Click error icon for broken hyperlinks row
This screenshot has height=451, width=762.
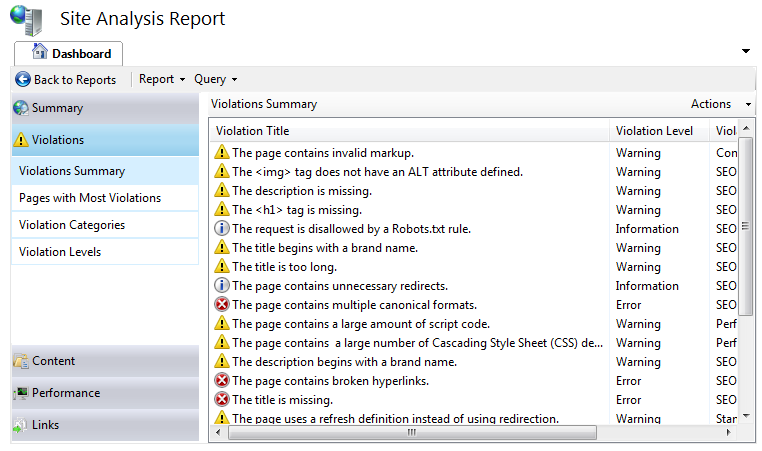(x=222, y=380)
